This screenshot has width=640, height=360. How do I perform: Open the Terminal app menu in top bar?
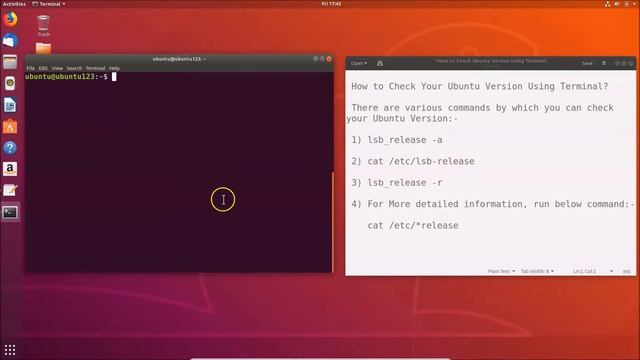[49, 4]
